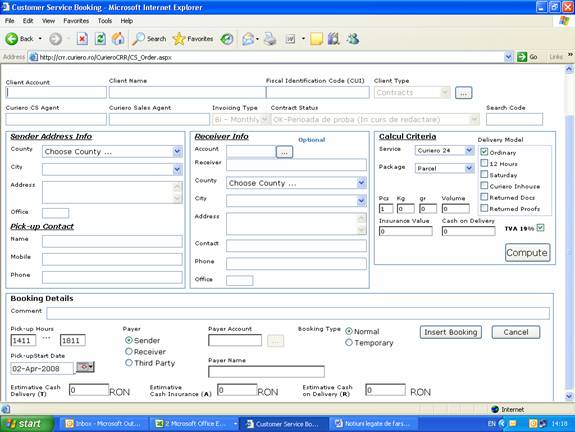Open Inbox Microsoft Outlook taskbar button
This screenshot has height=432, width=575.
coord(104,424)
